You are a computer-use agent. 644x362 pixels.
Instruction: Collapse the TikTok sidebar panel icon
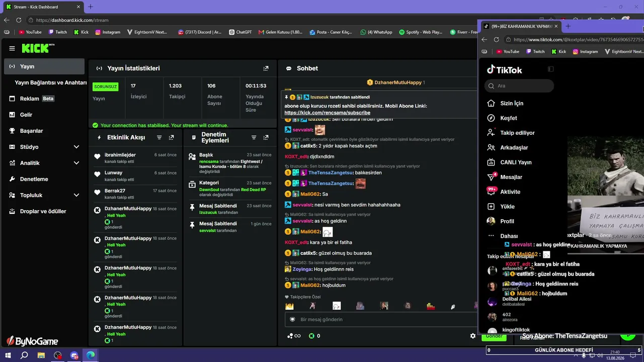click(x=550, y=69)
